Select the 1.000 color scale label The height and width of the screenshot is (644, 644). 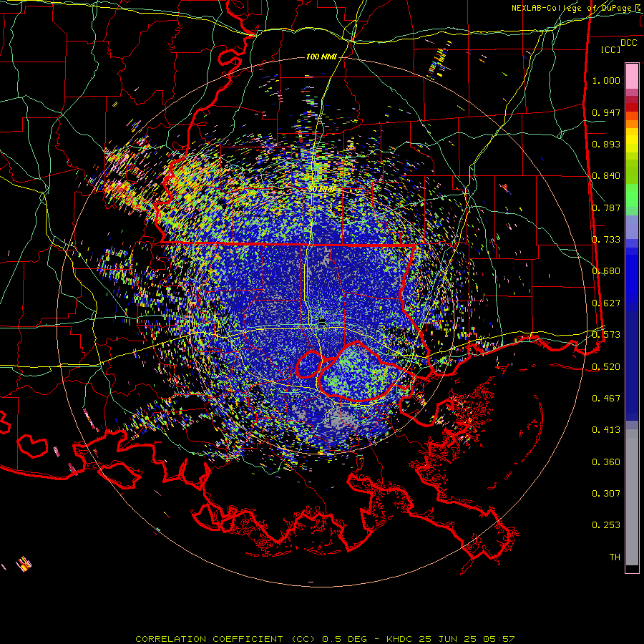click(x=606, y=80)
